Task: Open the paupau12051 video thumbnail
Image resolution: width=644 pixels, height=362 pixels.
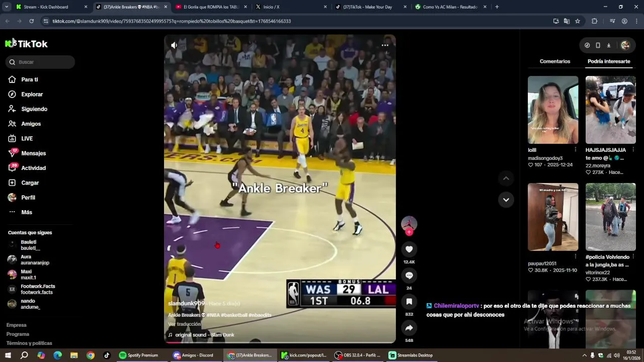Action: (x=553, y=217)
